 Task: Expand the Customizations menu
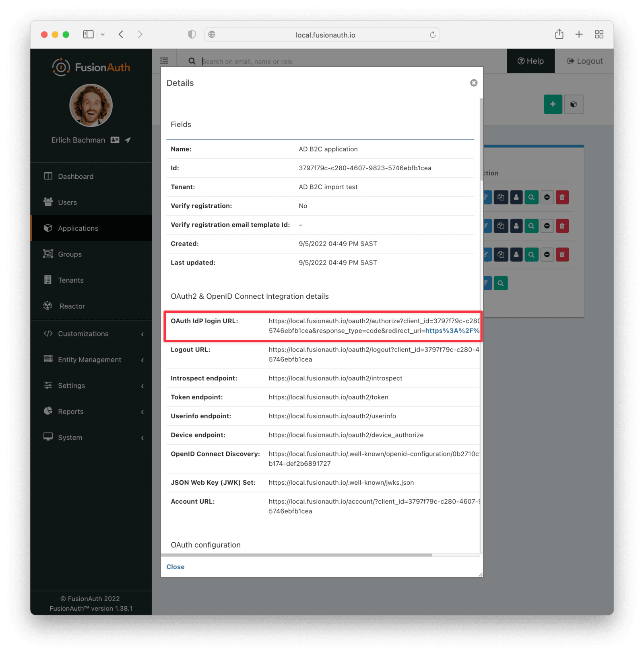(91, 334)
